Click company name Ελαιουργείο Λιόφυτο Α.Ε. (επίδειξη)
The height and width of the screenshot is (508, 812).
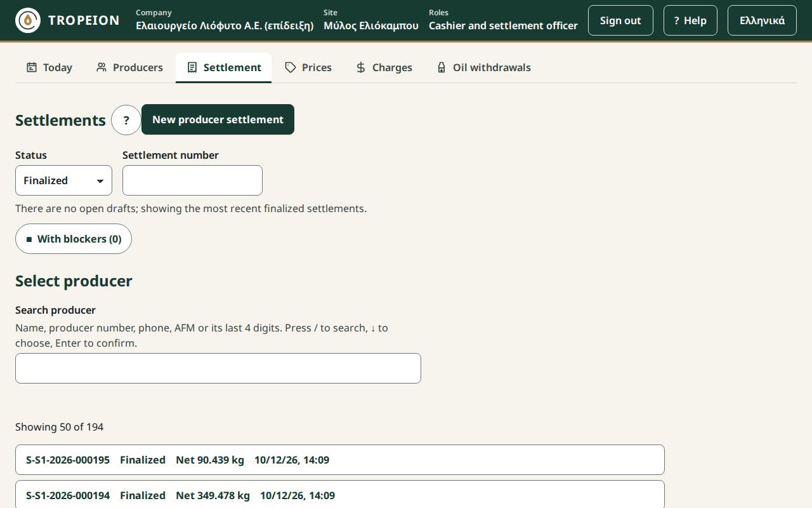(225, 25)
